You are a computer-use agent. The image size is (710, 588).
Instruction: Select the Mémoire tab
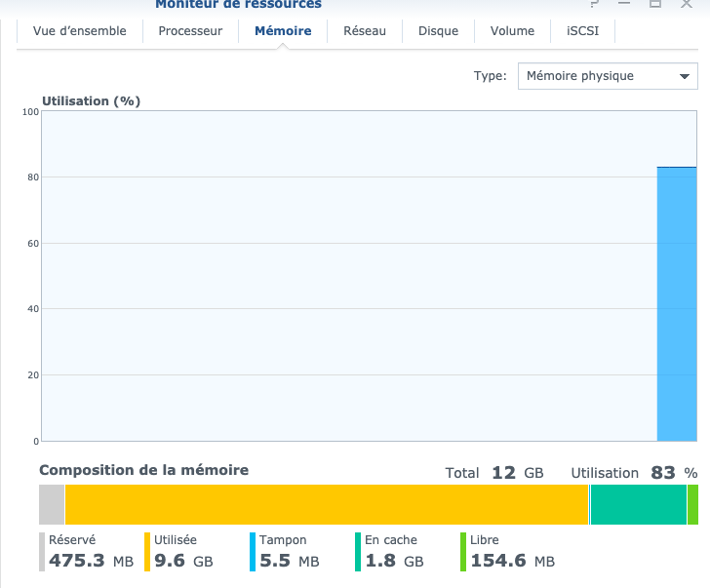coord(283,31)
